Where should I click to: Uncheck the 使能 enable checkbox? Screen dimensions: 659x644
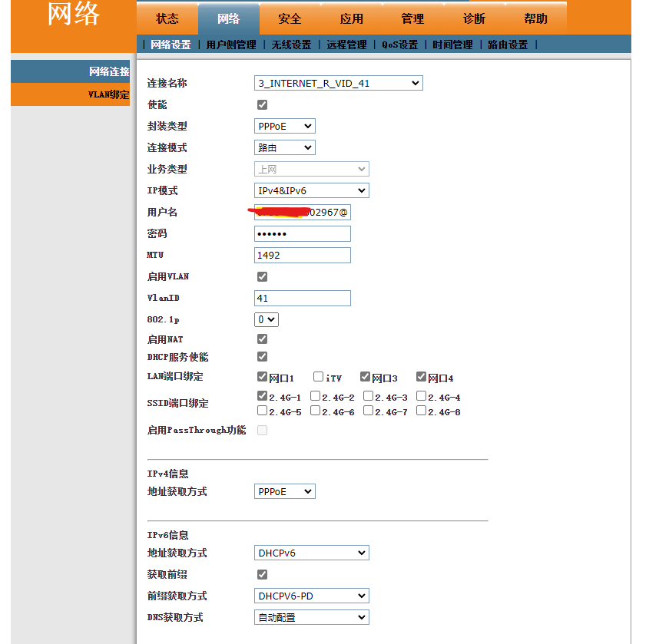click(x=262, y=104)
